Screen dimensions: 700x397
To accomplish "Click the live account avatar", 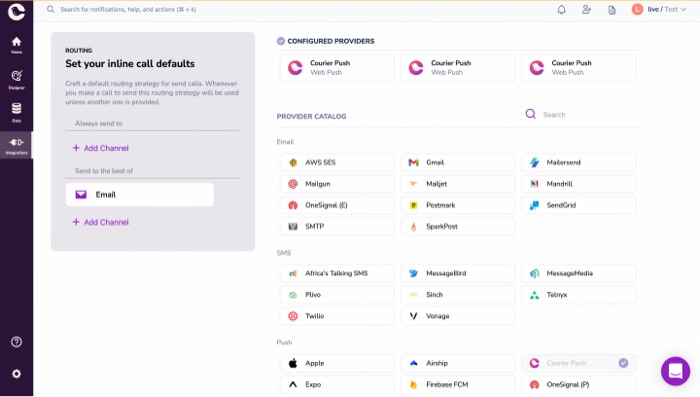I will 637,9.
